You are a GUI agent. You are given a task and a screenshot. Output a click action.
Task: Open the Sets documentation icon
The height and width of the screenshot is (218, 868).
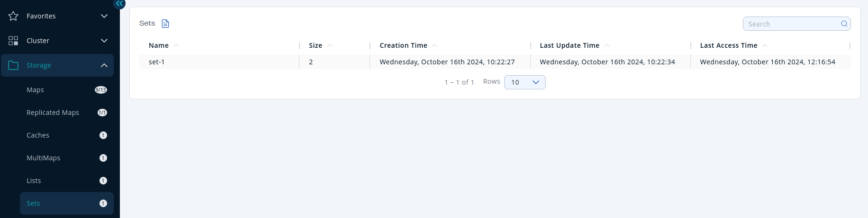pos(165,24)
